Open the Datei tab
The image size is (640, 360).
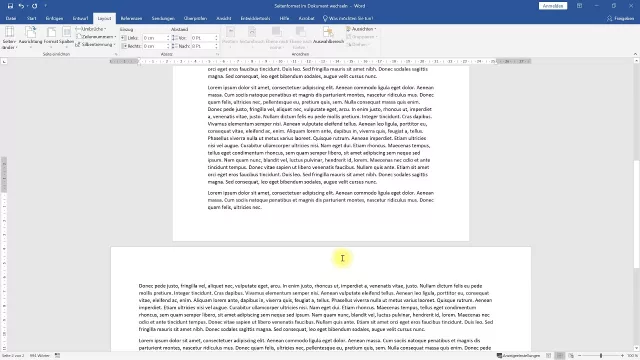[x=11, y=18]
